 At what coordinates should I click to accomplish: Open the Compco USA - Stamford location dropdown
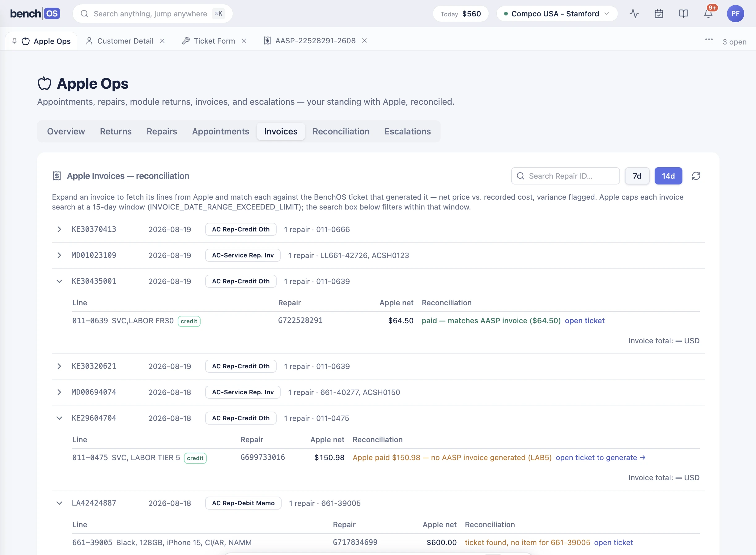tap(557, 14)
